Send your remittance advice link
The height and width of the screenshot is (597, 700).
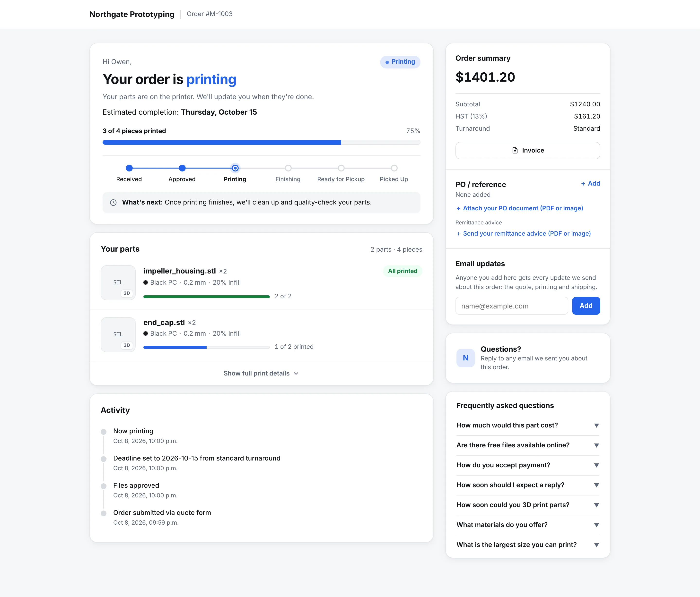[523, 234]
